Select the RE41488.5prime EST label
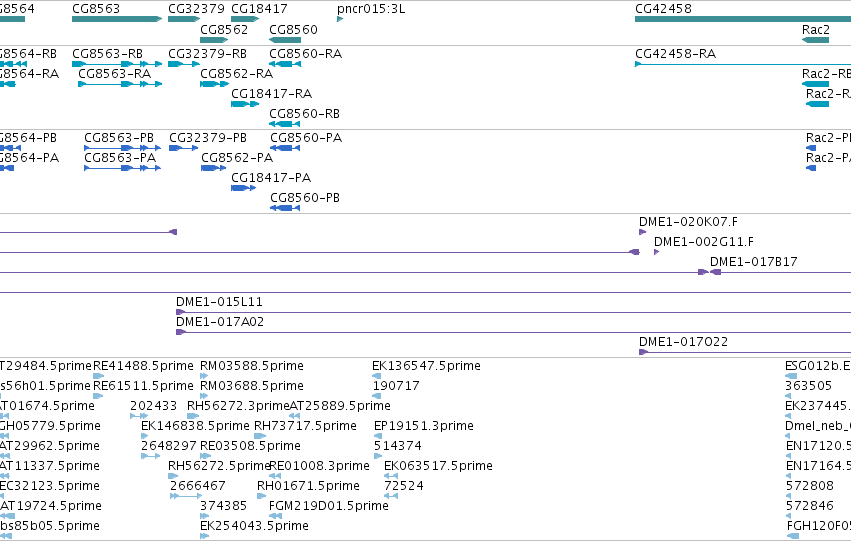This screenshot has width=851, height=541. [143, 366]
